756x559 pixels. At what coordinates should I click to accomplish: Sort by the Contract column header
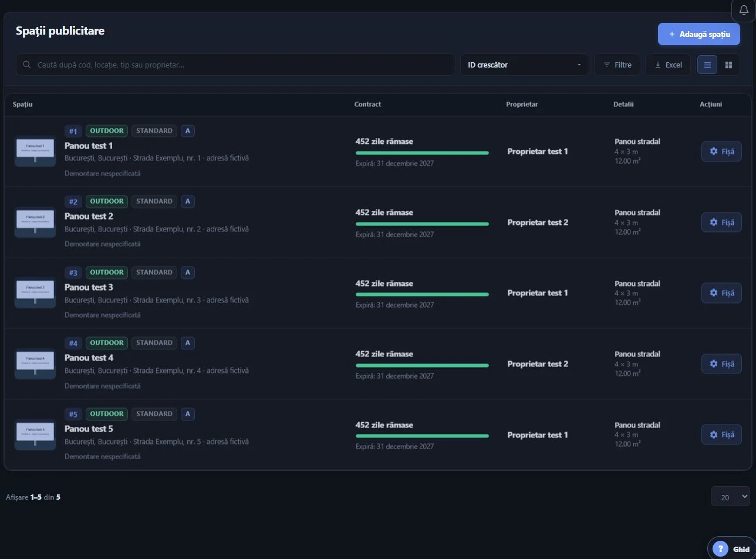(367, 105)
